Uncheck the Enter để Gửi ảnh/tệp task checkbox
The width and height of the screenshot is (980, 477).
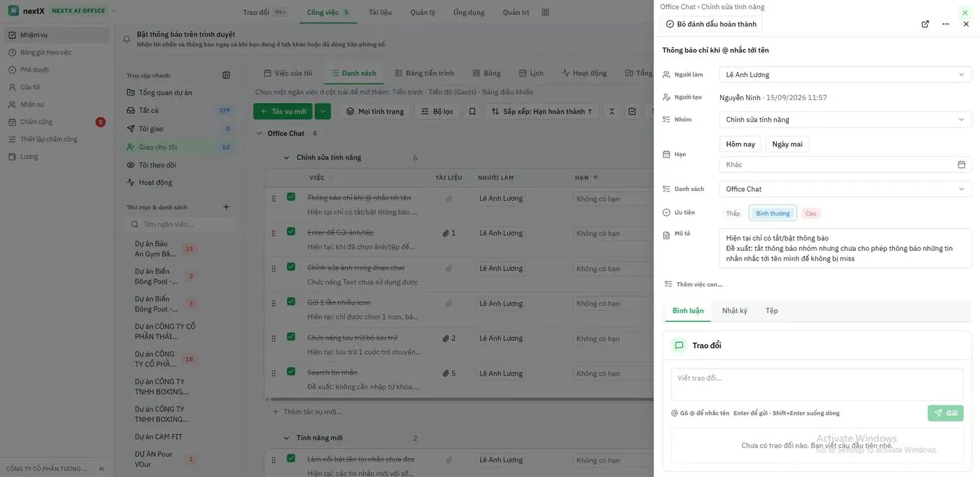pyautogui.click(x=291, y=231)
